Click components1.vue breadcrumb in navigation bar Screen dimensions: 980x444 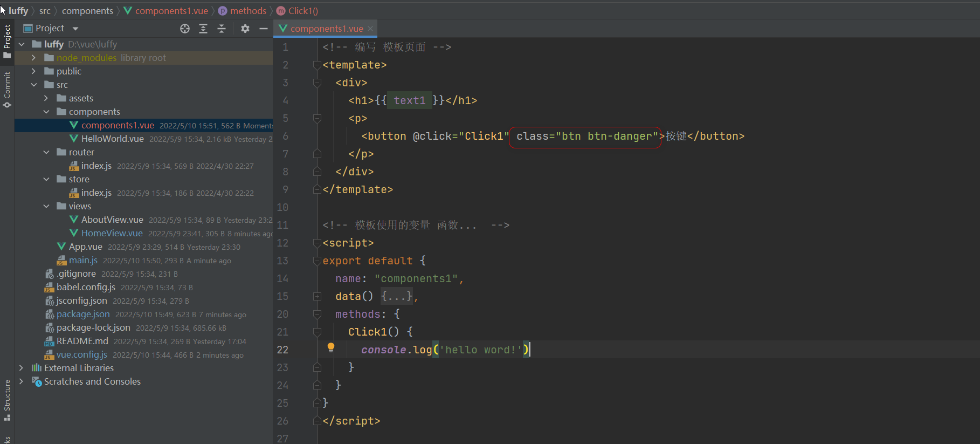coord(171,11)
